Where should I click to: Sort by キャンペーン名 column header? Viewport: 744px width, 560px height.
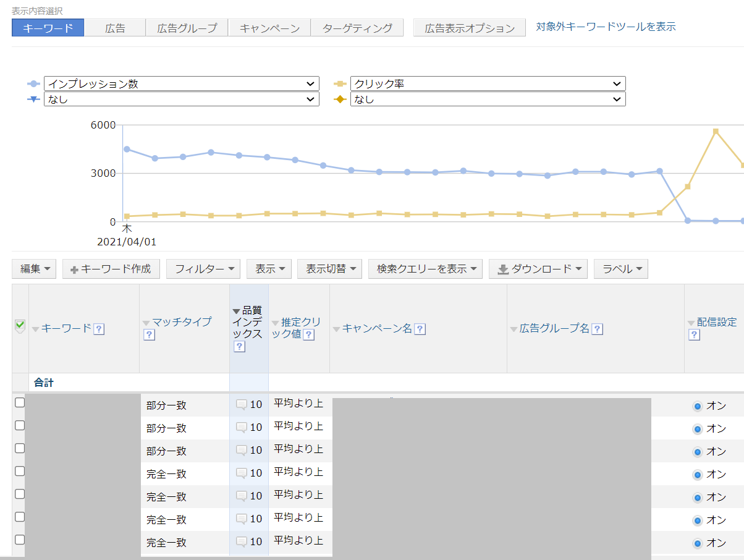(377, 329)
